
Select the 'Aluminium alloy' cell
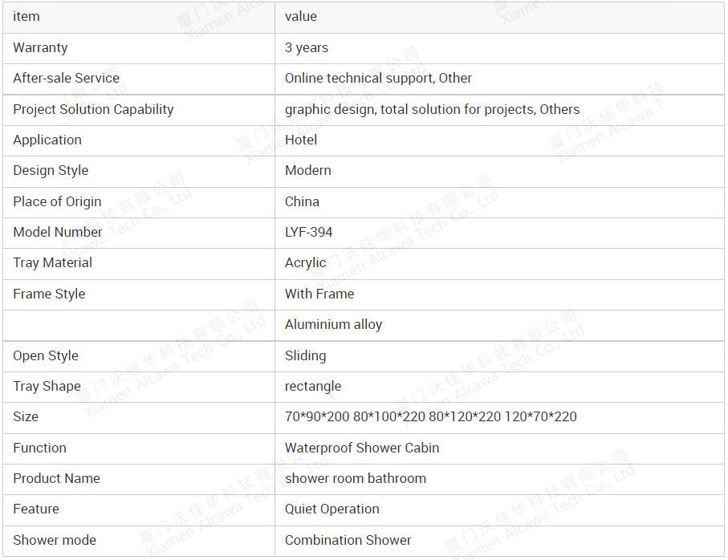499,325
